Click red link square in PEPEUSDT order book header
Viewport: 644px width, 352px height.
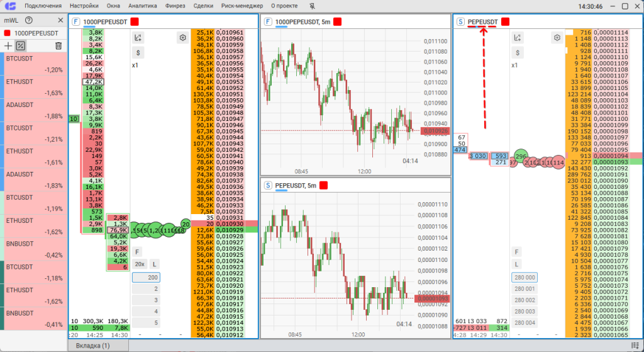[505, 22]
